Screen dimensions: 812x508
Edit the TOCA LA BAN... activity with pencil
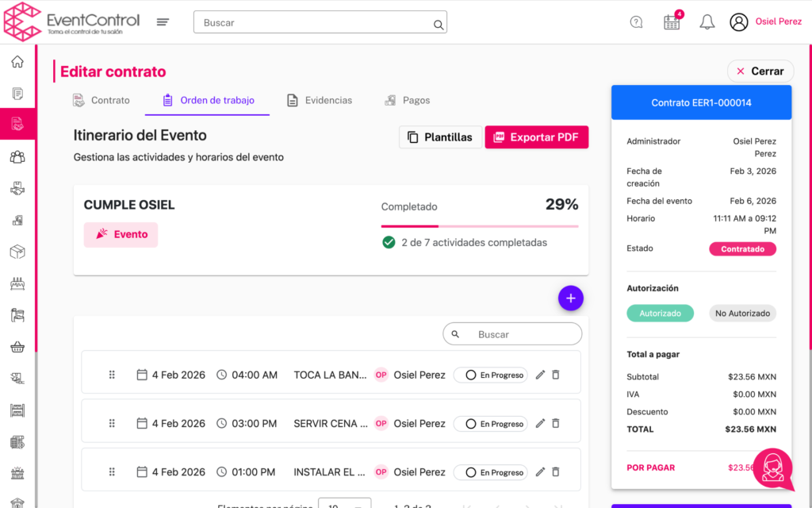pyautogui.click(x=540, y=375)
